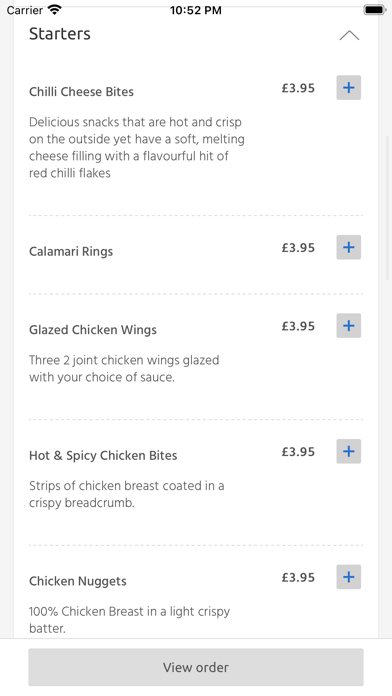Add Hot & Spicy Chicken Bites
This screenshot has height=696, width=392.
348,451
